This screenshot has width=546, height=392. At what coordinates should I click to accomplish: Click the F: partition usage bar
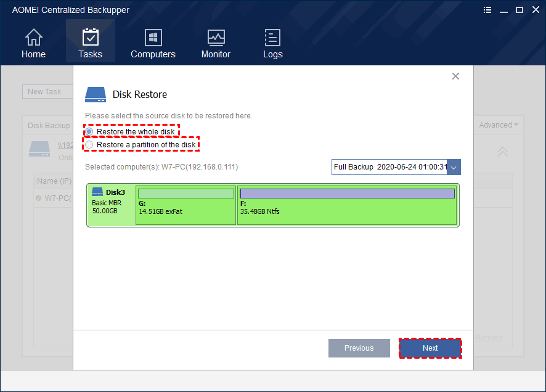pyautogui.click(x=347, y=193)
